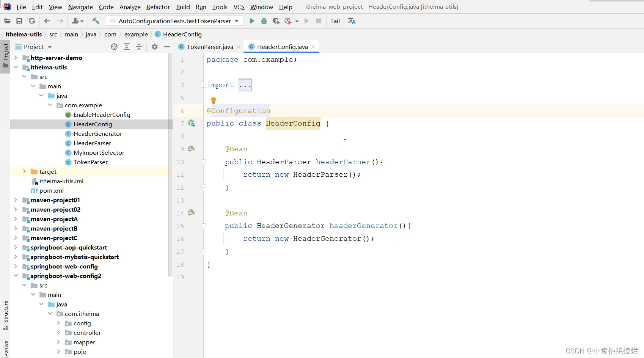Image resolution: width=644 pixels, height=358 pixels.
Task: Close the TokenParser.java tab
Action: (x=239, y=47)
